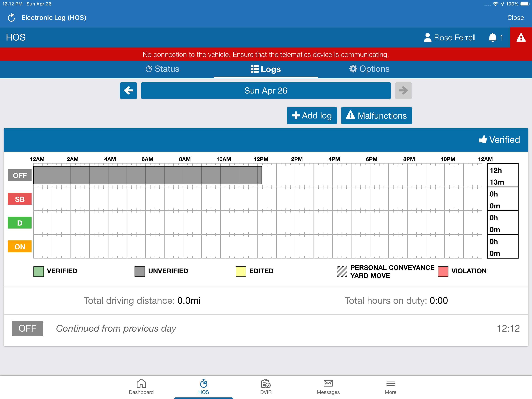Open the OFF continued from previous day entry
This screenshot has height=399, width=532.
(266, 328)
